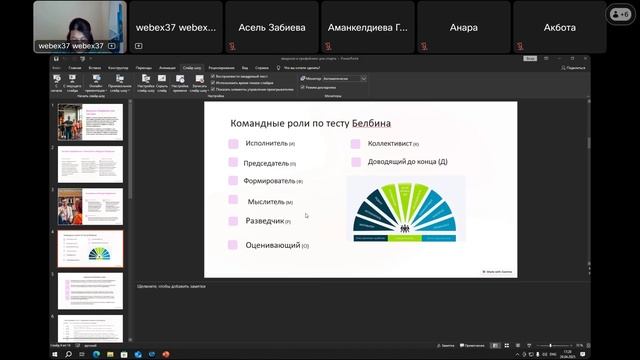The width and height of the screenshot is (640, 360).
Task: Open Справка (Help) ribbon tab
Action: (262, 68)
